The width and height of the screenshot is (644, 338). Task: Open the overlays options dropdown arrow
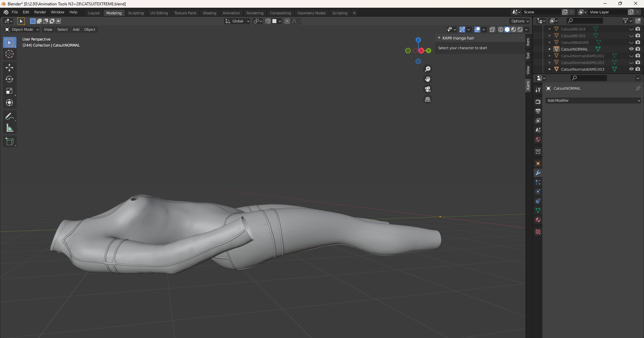click(484, 29)
